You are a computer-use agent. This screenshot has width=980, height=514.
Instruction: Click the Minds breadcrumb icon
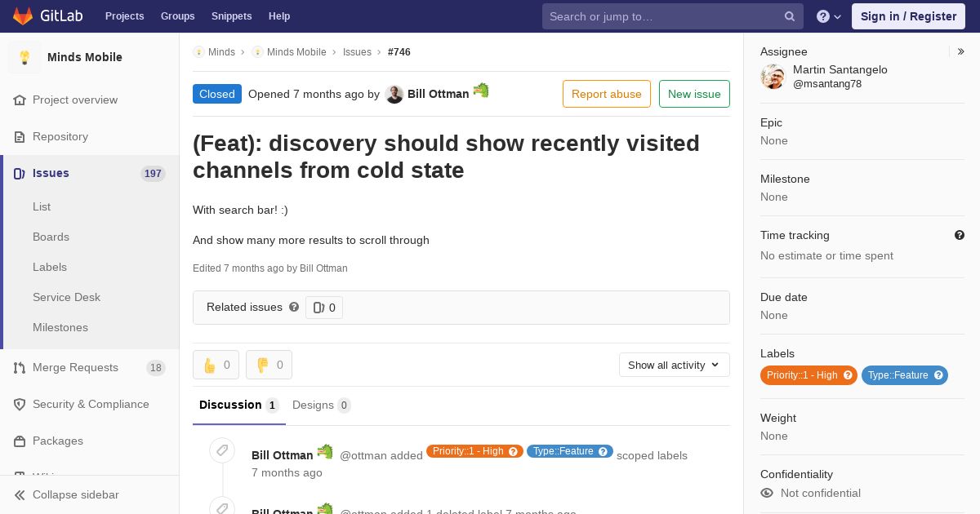[198, 51]
